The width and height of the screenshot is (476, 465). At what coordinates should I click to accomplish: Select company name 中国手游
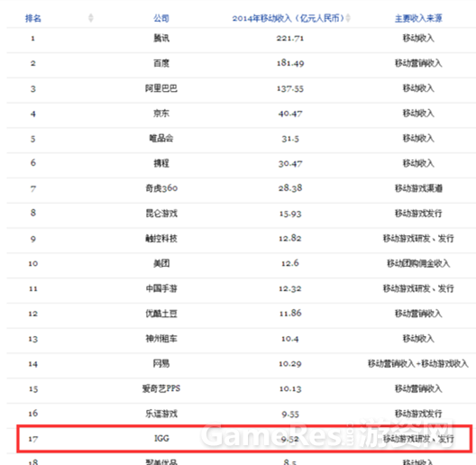point(161,288)
